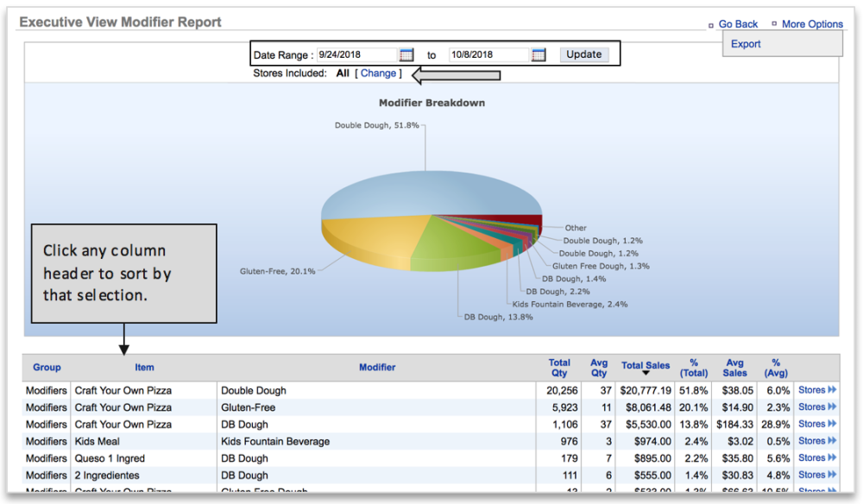The width and height of the screenshot is (863, 504).
Task: Select Export from the options menu
Action: tap(745, 43)
